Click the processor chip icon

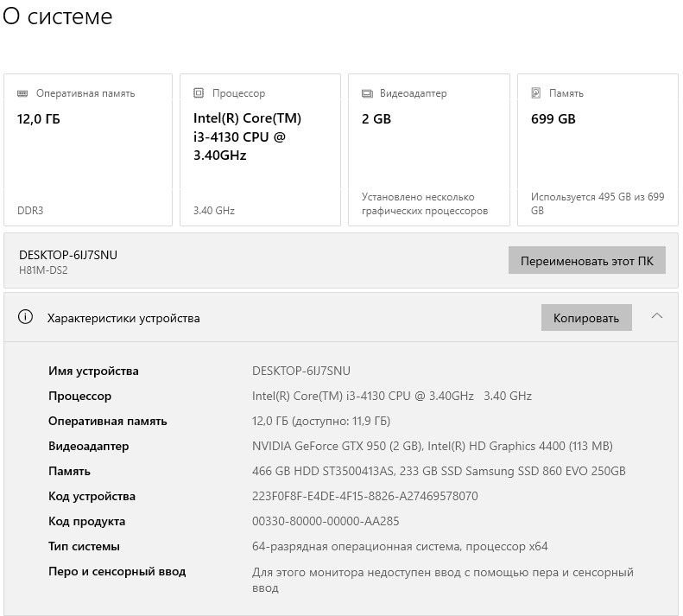tap(199, 92)
